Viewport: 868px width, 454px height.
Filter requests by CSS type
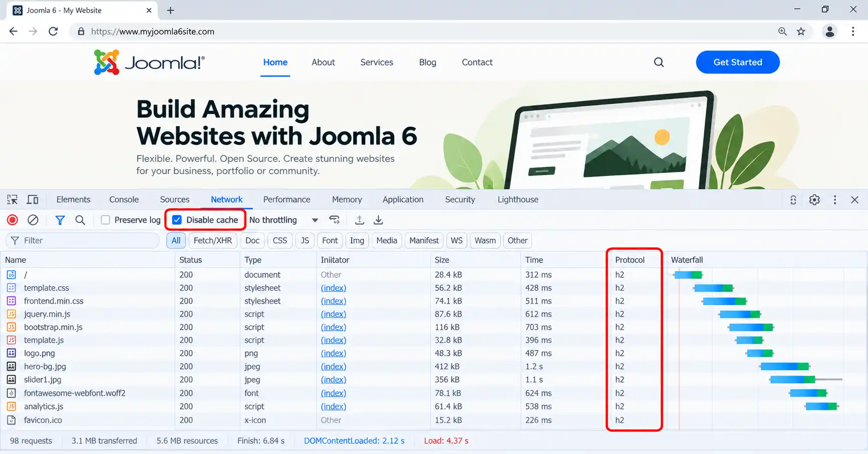[280, 240]
